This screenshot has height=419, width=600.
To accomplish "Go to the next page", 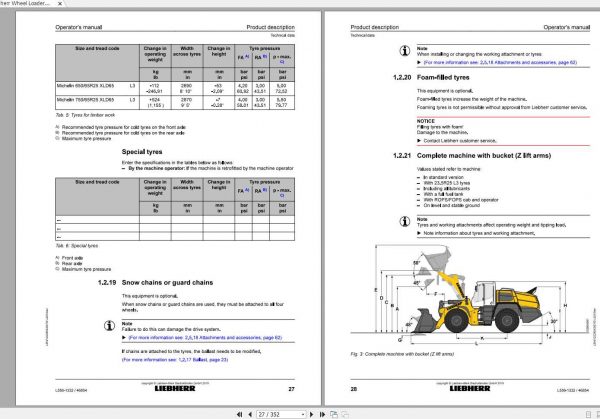I will [x=311, y=414].
